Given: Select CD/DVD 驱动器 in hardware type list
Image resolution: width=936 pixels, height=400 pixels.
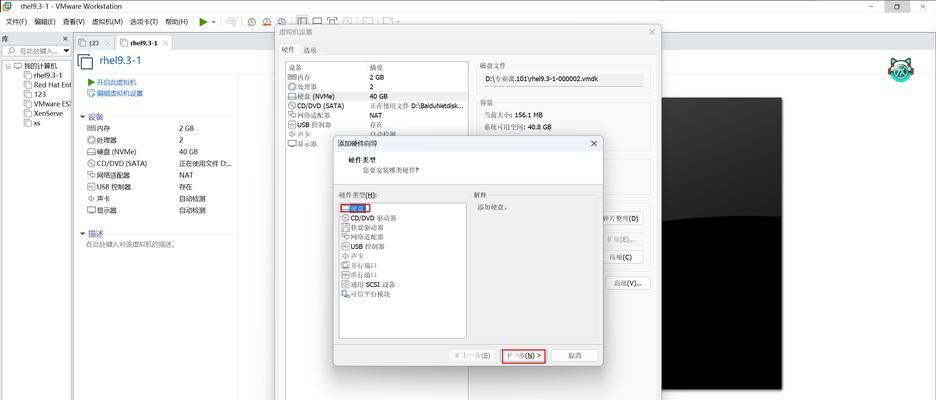Looking at the screenshot, I should [369, 218].
